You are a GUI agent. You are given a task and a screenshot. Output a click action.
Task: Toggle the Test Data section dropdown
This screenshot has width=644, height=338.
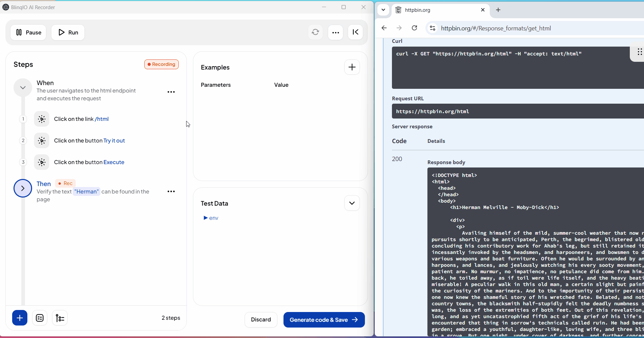(x=352, y=203)
